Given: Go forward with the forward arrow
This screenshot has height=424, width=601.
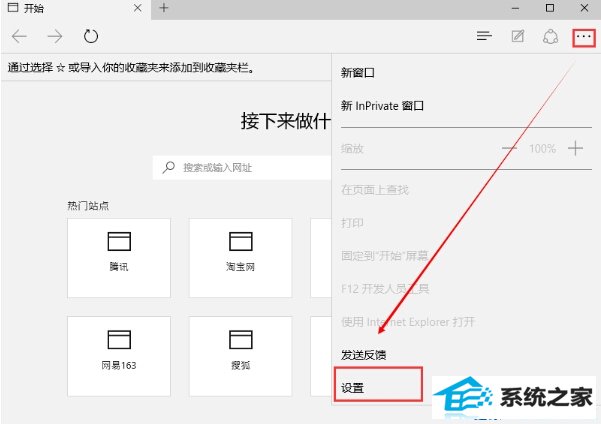Looking at the screenshot, I should [x=55, y=37].
